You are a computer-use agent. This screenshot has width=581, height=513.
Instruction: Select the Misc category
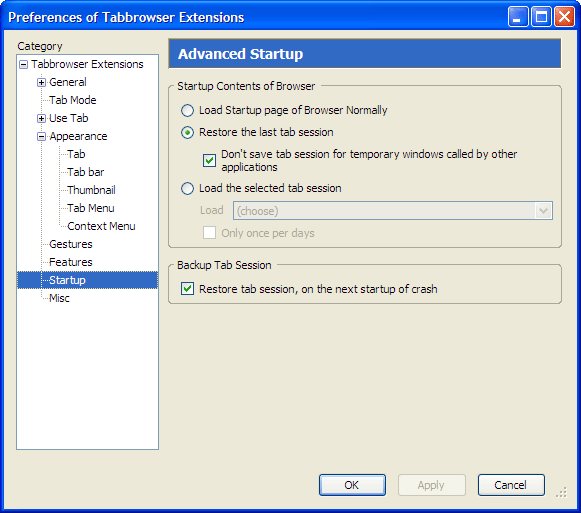pos(59,298)
